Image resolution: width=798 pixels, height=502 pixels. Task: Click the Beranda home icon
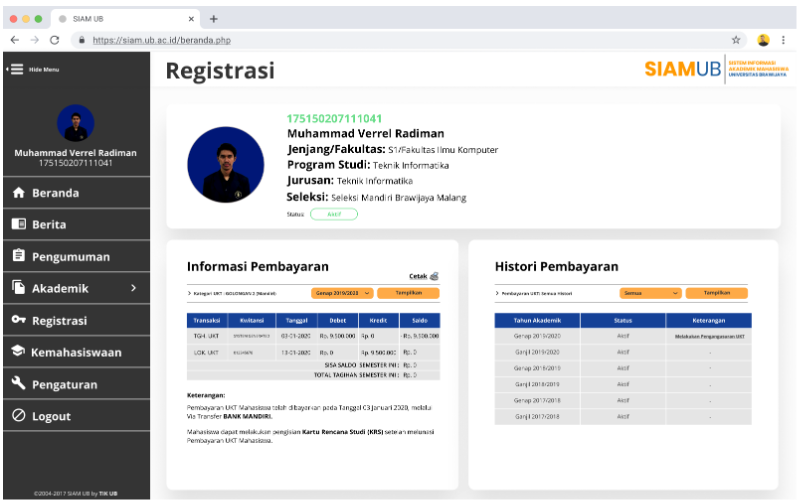(x=18, y=193)
